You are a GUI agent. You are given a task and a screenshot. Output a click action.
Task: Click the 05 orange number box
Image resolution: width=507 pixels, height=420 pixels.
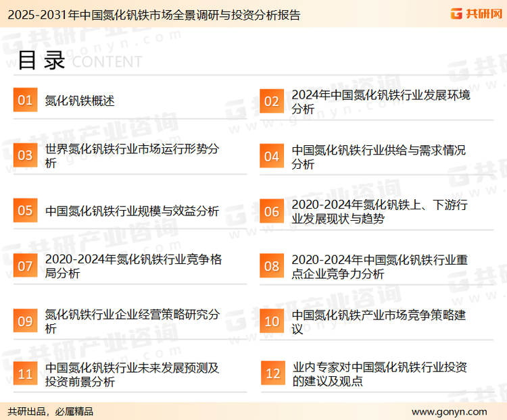(25, 211)
